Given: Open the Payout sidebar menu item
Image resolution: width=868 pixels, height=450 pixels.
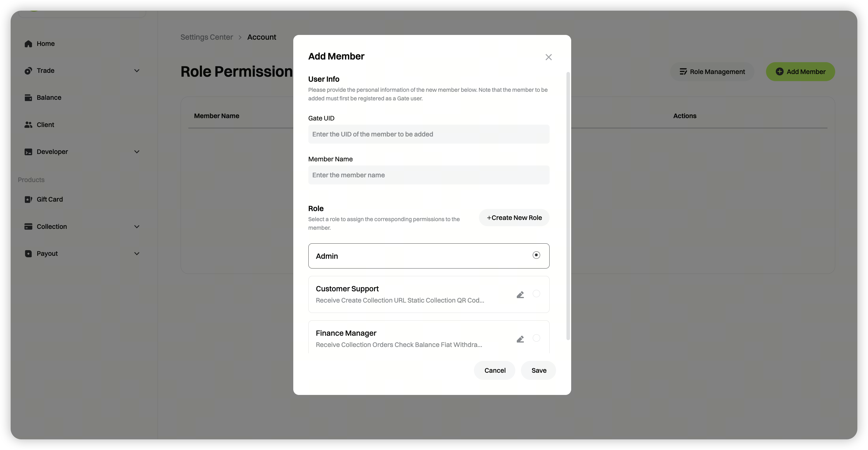Looking at the screenshot, I should coord(47,254).
